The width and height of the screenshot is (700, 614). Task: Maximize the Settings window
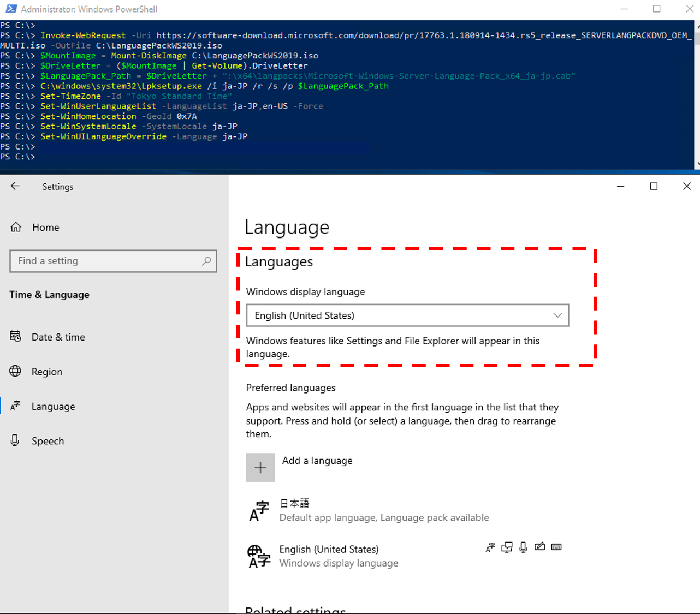[x=654, y=186]
